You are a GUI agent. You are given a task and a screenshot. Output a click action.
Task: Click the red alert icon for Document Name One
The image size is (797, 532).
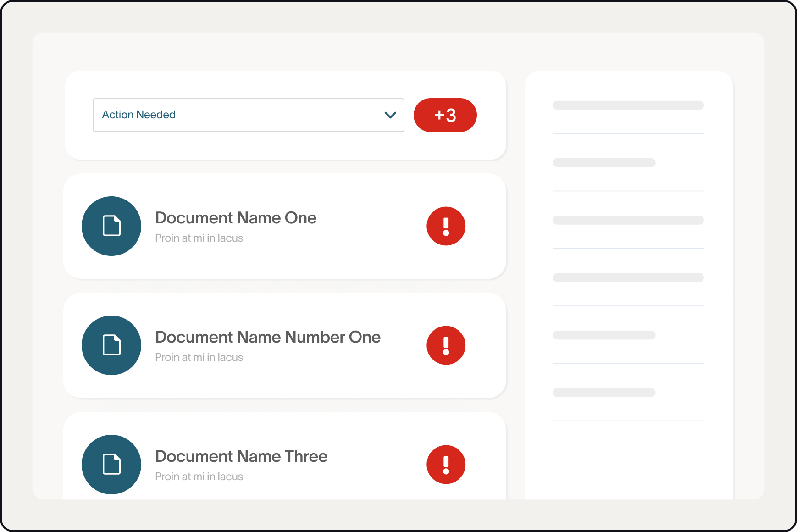click(446, 226)
